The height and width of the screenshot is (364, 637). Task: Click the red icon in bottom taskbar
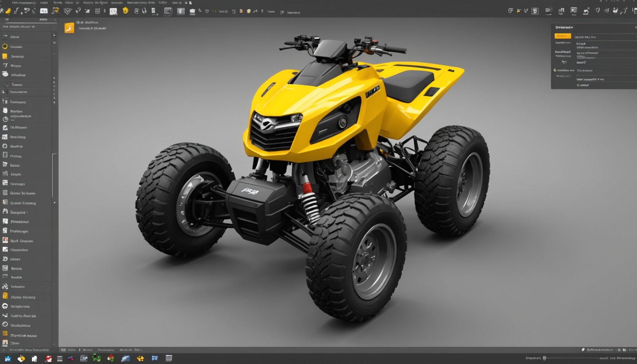pyautogui.click(x=48, y=358)
